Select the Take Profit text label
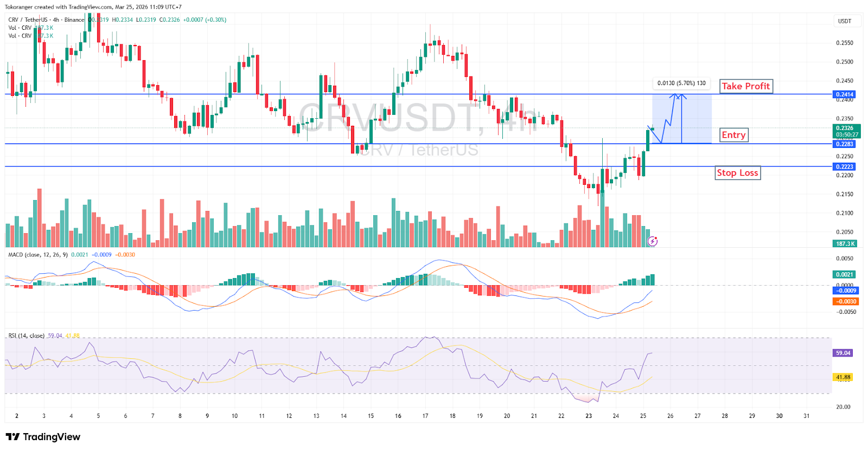This screenshot has width=868, height=451. [745, 86]
